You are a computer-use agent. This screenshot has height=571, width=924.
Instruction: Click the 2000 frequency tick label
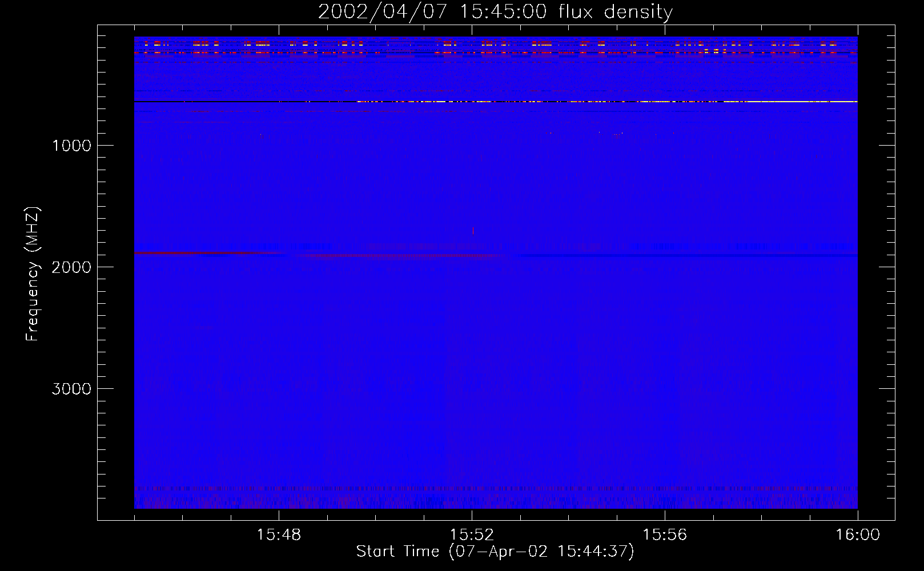tap(71, 267)
